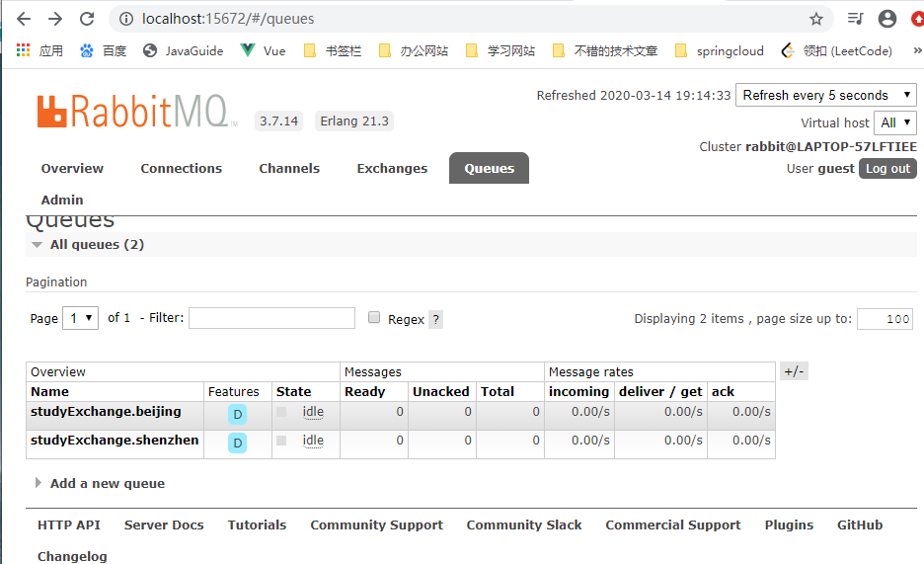924x564 pixels.
Task: Open the Apps grid bookmark icon
Action: point(23,50)
